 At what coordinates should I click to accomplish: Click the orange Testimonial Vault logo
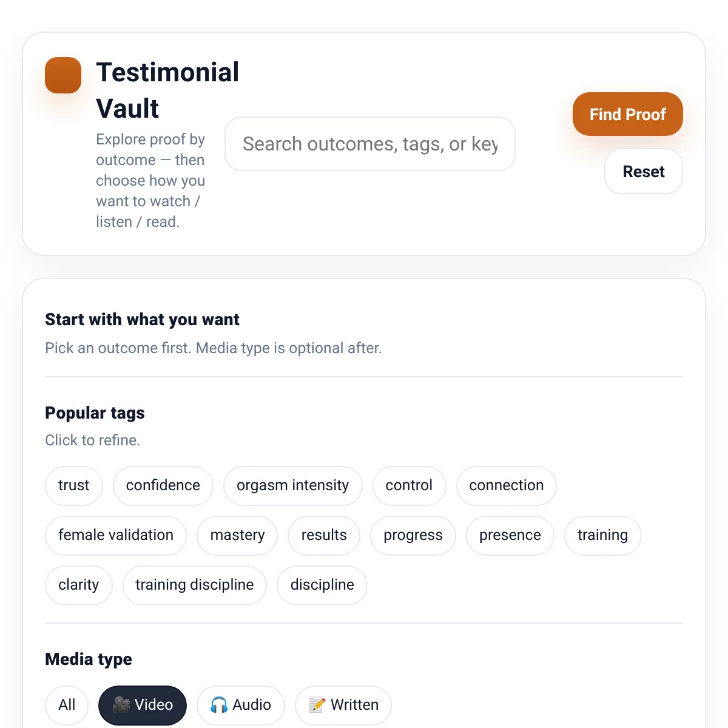[63, 75]
